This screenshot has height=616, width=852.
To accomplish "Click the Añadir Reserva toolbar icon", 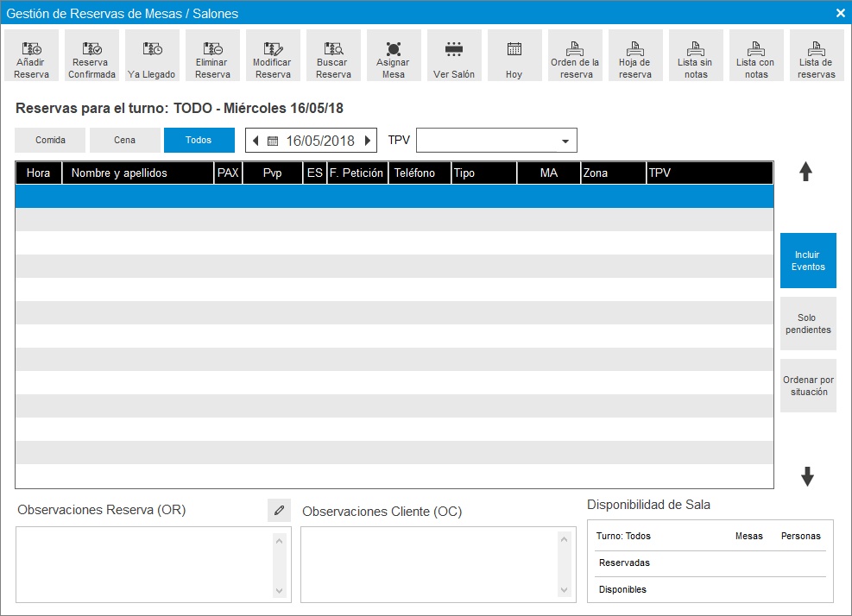I will (32, 56).
